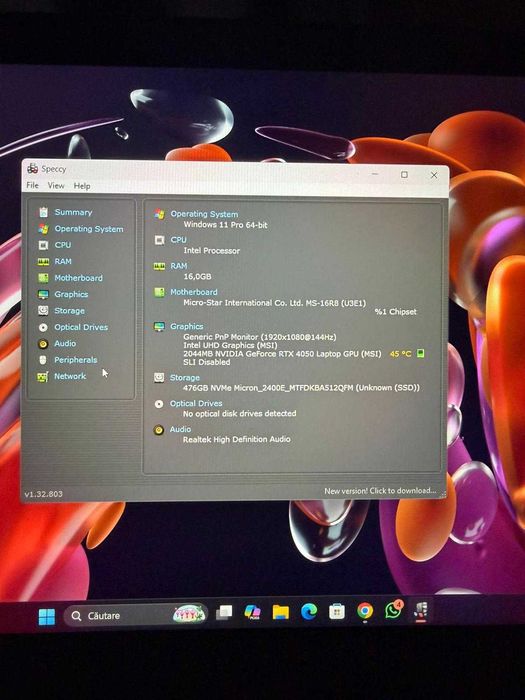Click the summary Audio speaker icon

158,430
